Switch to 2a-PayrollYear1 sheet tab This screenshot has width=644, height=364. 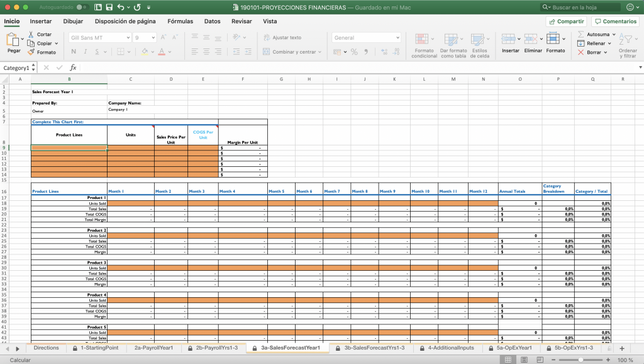point(153,348)
